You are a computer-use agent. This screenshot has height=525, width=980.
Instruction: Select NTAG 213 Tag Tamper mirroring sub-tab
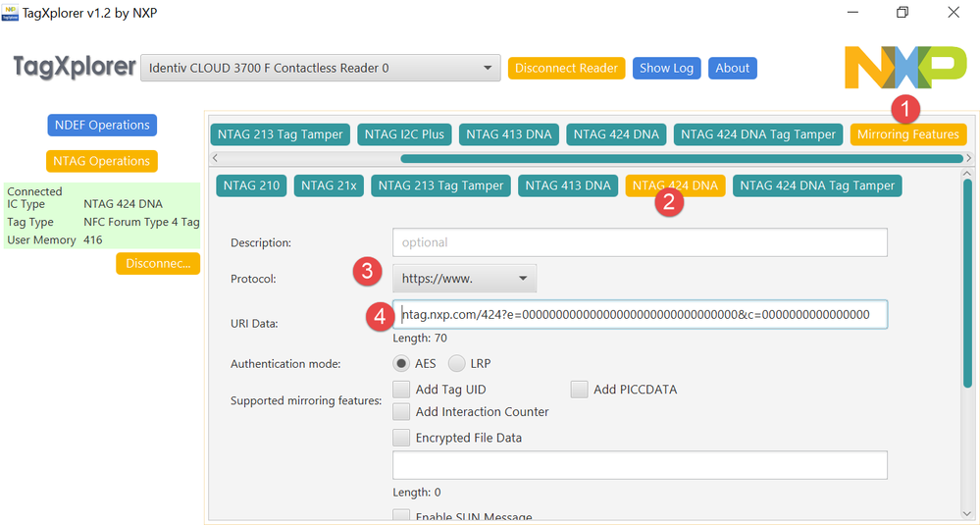coord(440,185)
